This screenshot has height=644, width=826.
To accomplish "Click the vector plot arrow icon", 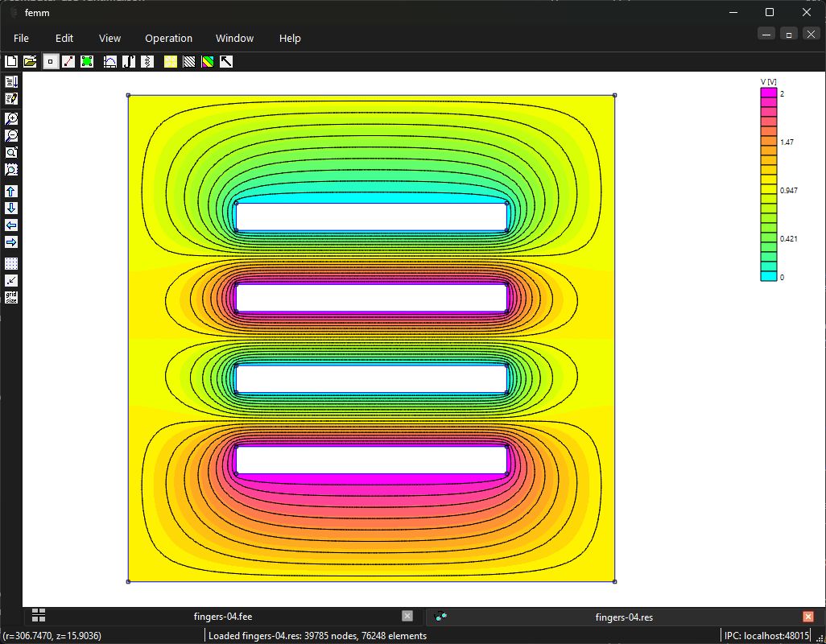I will pos(226,62).
